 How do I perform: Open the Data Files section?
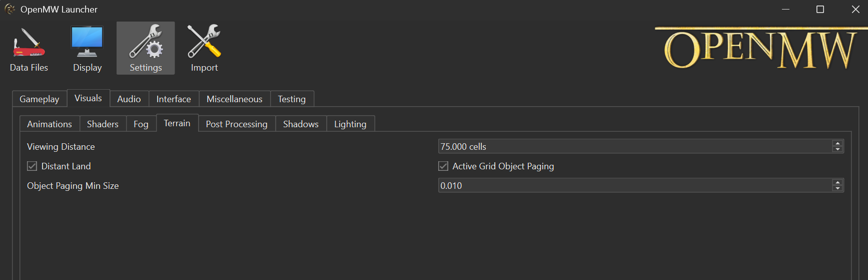29,48
